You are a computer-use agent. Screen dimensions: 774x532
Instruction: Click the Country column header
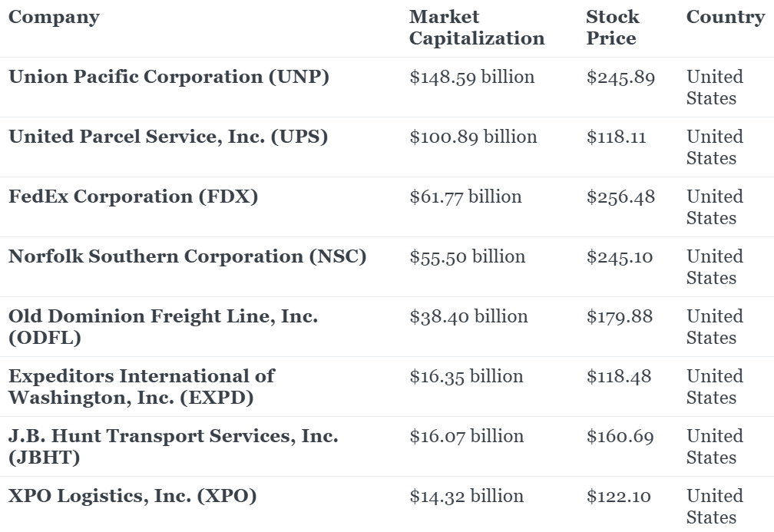tap(725, 18)
